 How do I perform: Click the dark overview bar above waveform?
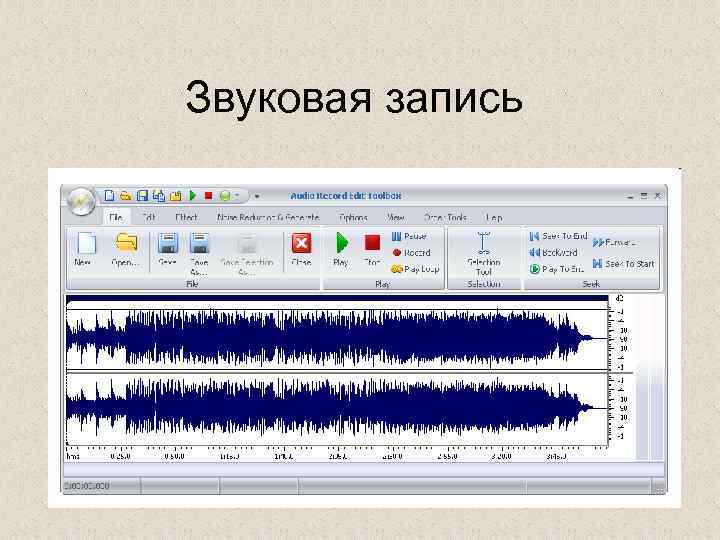338,298
